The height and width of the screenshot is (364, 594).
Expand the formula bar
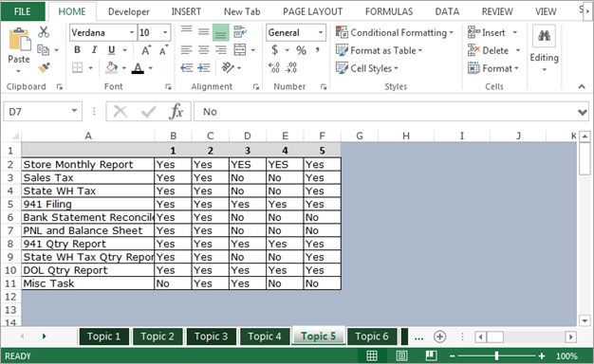point(583,112)
